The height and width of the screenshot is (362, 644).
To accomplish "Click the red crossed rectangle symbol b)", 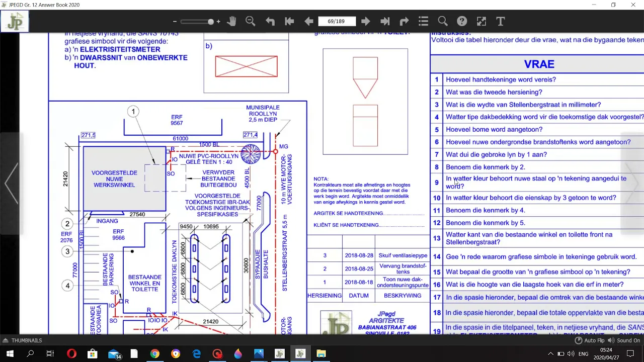I will point(246,66).
